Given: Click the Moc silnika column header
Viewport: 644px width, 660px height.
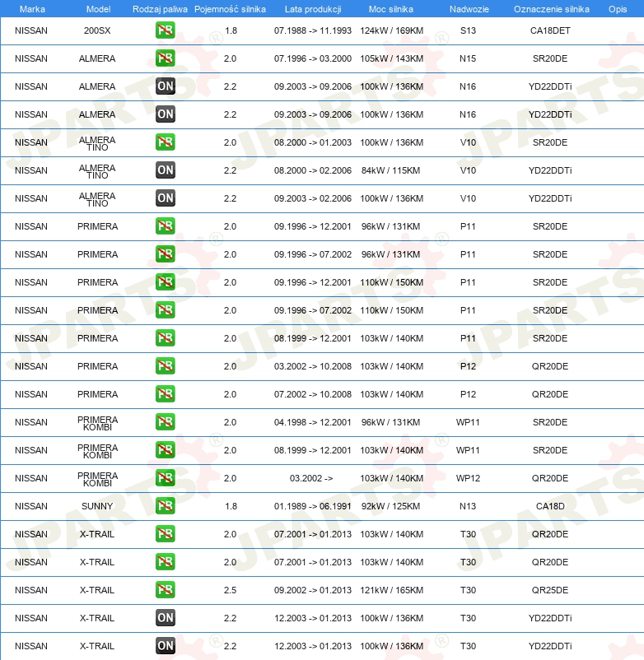Looking at the screenshot, I should pos(391,9).
